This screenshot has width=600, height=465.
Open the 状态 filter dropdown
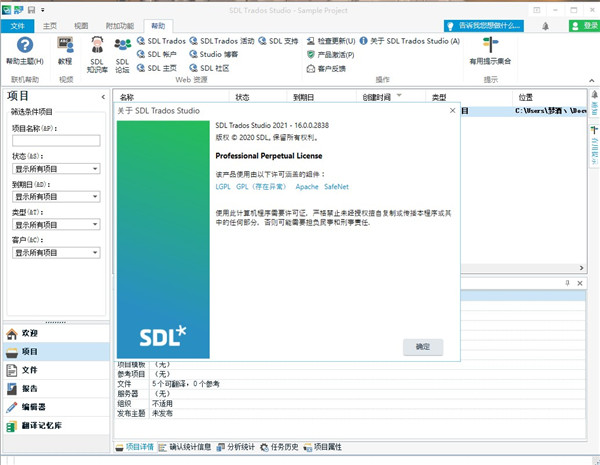[x=56, y=169]
